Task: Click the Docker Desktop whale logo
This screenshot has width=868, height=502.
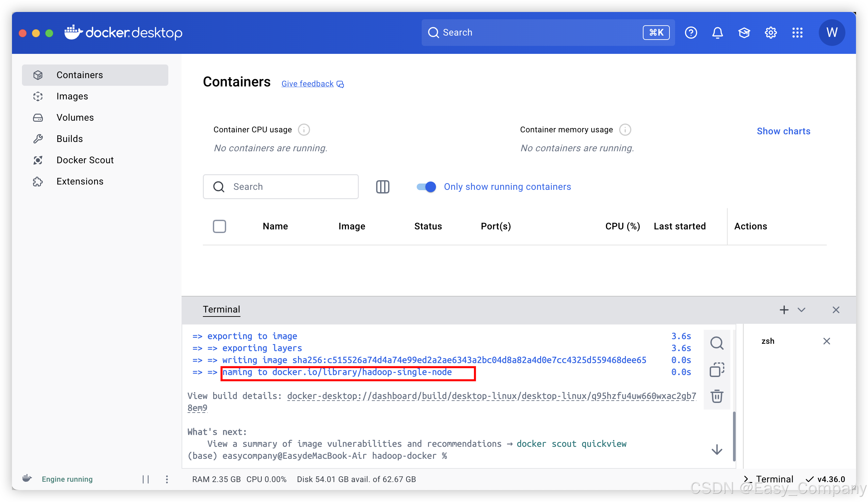Action: pos(123,33)
